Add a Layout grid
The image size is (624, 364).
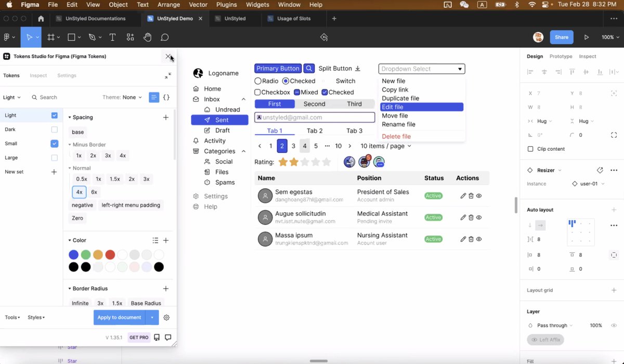pyautogui.click(x=614, y=290)
